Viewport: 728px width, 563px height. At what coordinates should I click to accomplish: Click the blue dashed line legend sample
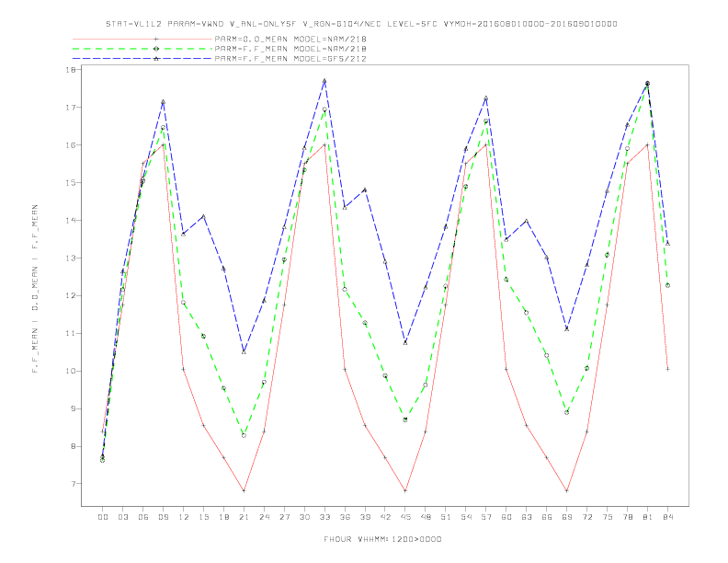coord(142,59)
